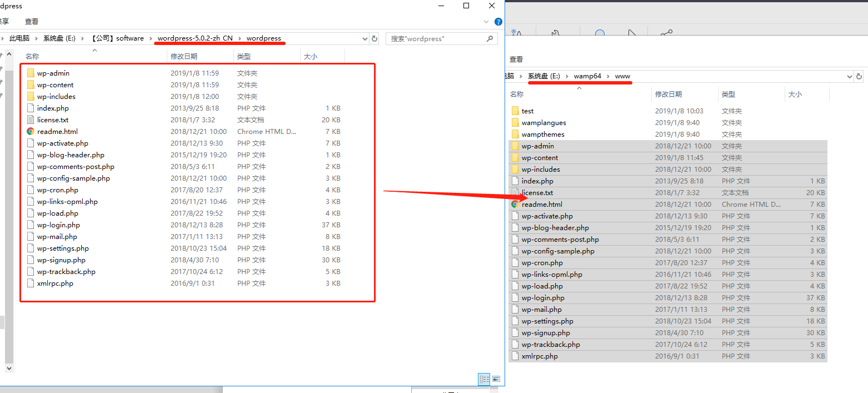Sort by 大小 column in www window
Screen dimensions: 868x393
click(x=795, y=94)
